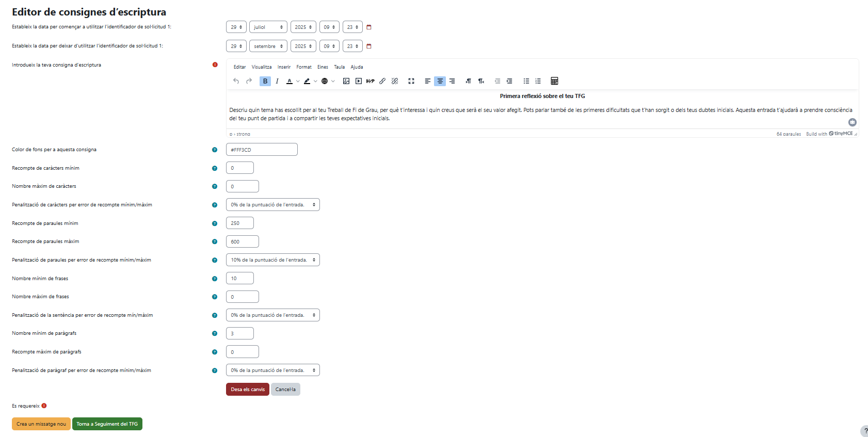The height and width of the screenshot is (437, 868).
Task: Open the equation editor calculator icon
Action: pyautogui.click(x=554, y=81)
